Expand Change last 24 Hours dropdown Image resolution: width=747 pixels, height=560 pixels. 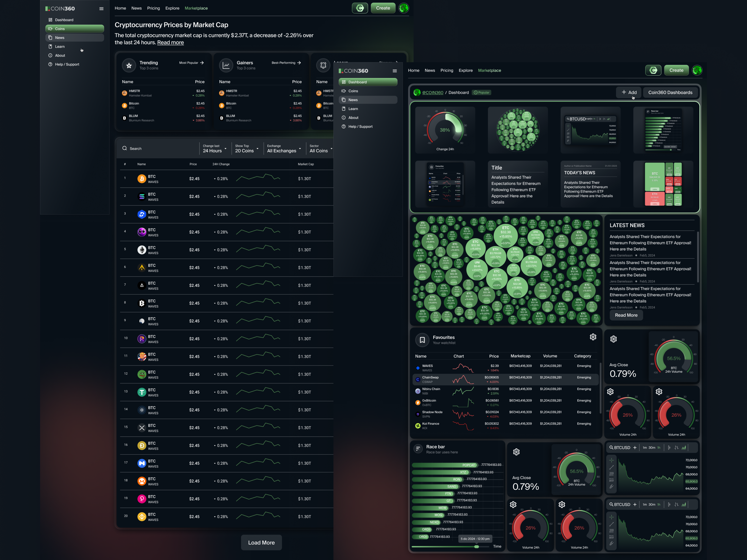214,149
